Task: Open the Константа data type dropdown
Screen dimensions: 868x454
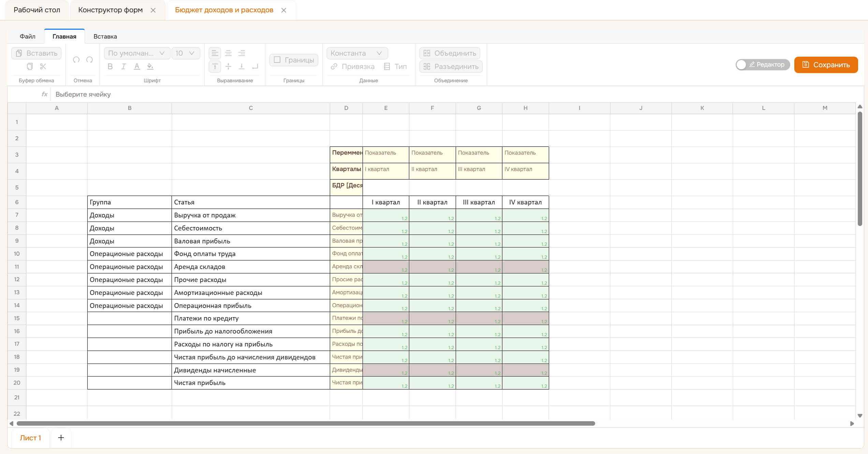Action: (x=357, y=53)
